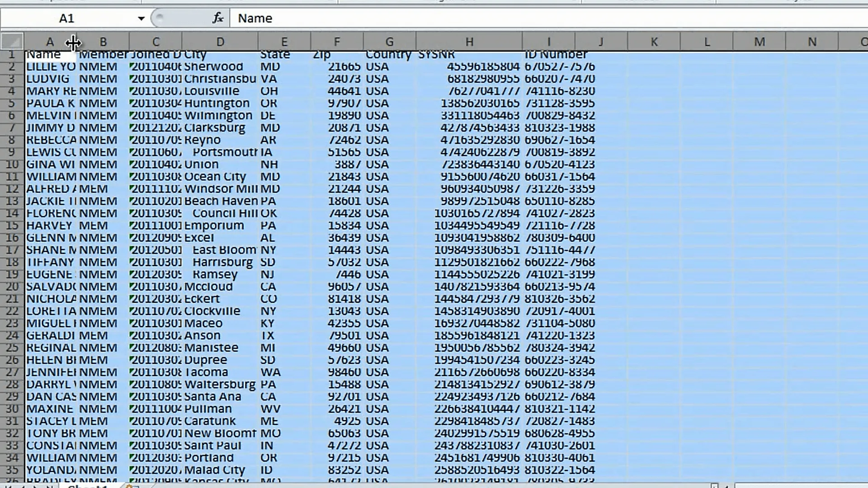Select column C header
The width and height of the screenshot is (868, 488).
click(156, 42)
